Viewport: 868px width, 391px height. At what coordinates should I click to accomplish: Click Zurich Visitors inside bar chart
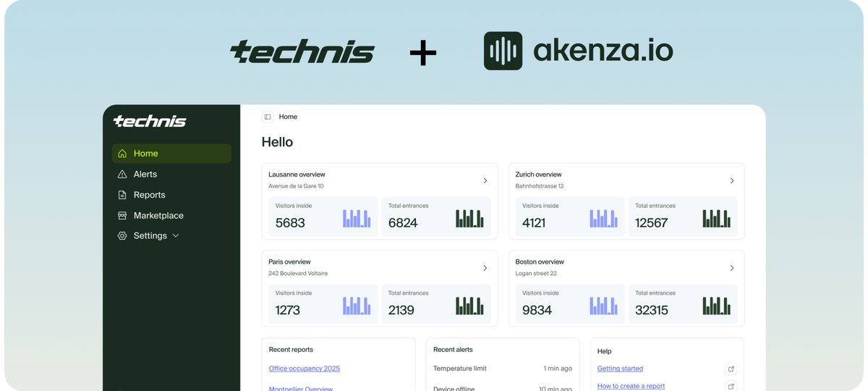(x=603, y=219)
